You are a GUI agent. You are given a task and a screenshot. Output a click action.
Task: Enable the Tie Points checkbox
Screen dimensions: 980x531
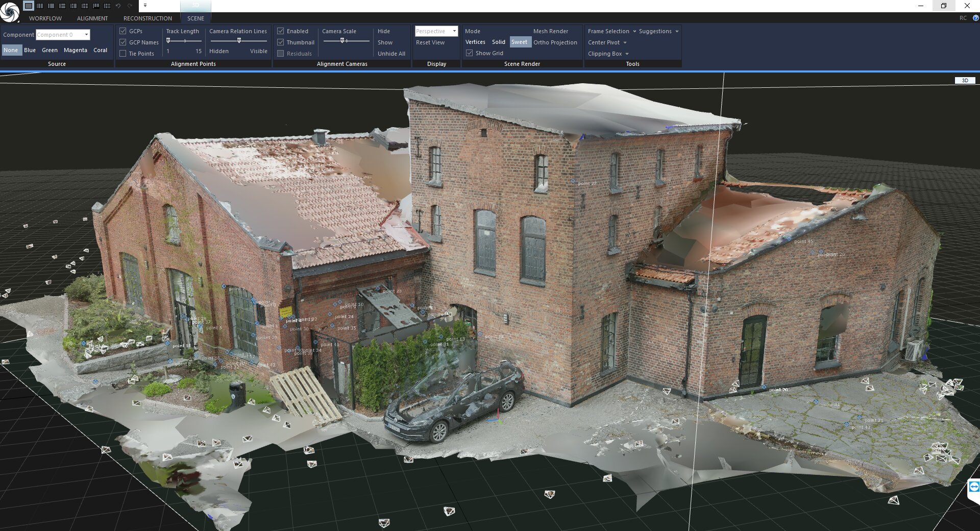123,54
